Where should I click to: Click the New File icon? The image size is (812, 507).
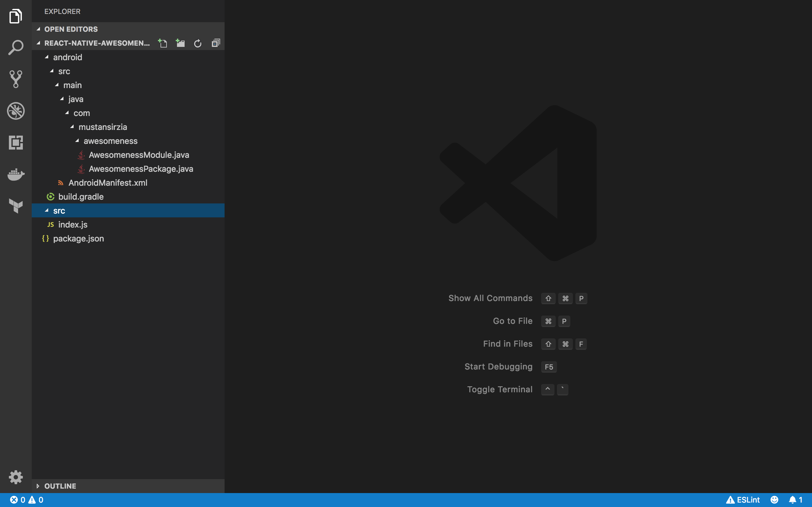[x=163, y=43]
